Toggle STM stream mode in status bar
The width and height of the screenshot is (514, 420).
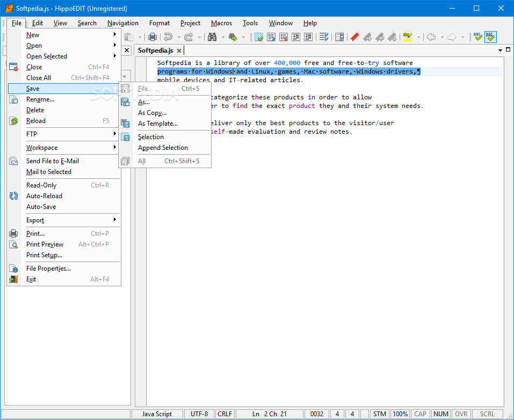[x=379, y=414]
